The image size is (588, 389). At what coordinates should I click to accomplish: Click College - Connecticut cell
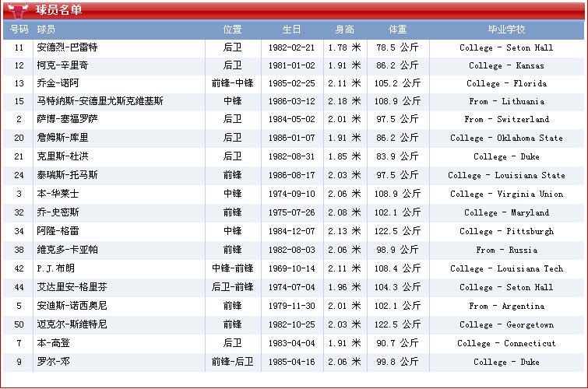click(507, 343)
